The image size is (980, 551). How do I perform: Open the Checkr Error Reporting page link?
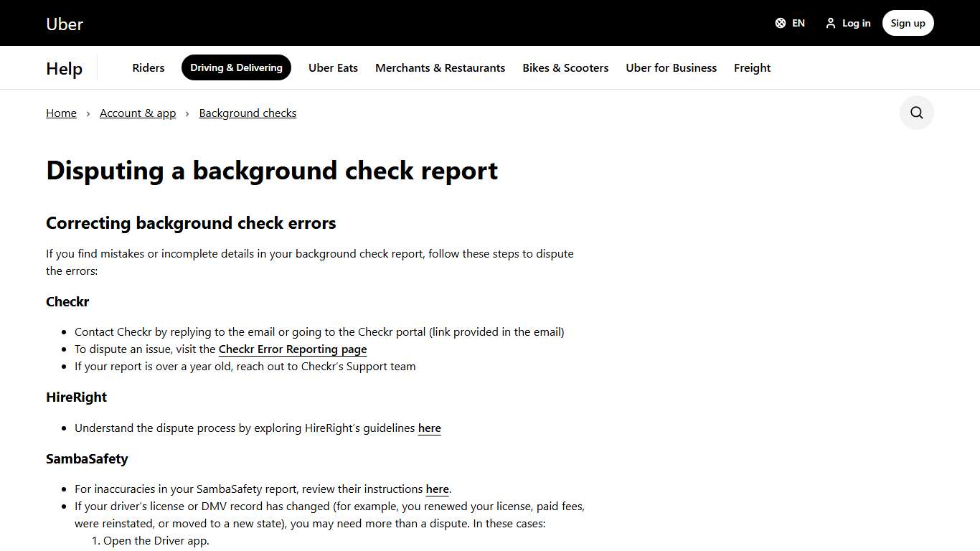(292, 349)
